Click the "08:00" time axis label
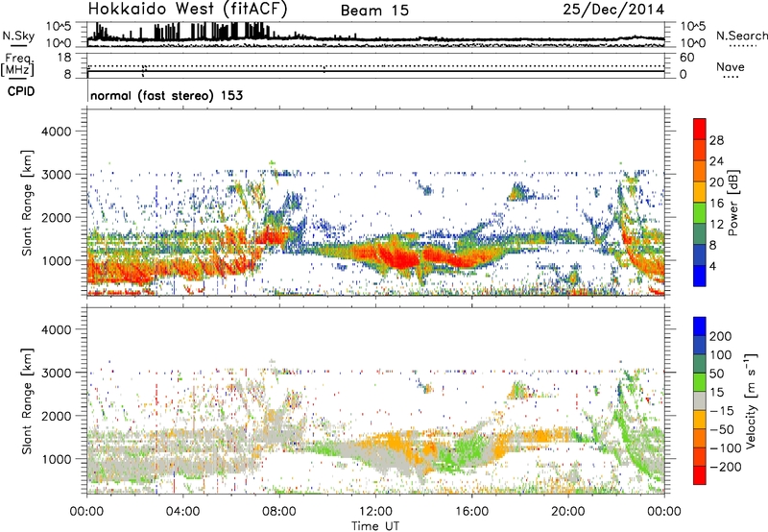Viewport: 768px width, 532px height. (279, 512)
